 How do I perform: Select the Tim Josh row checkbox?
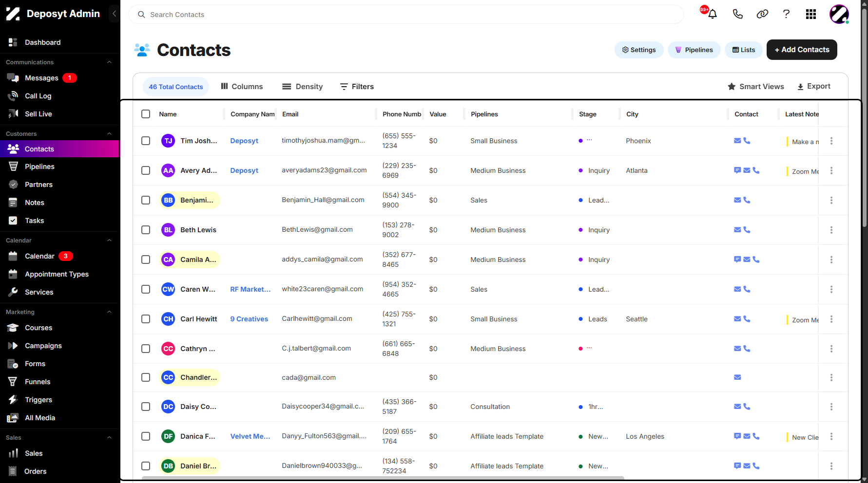[146, 141]
